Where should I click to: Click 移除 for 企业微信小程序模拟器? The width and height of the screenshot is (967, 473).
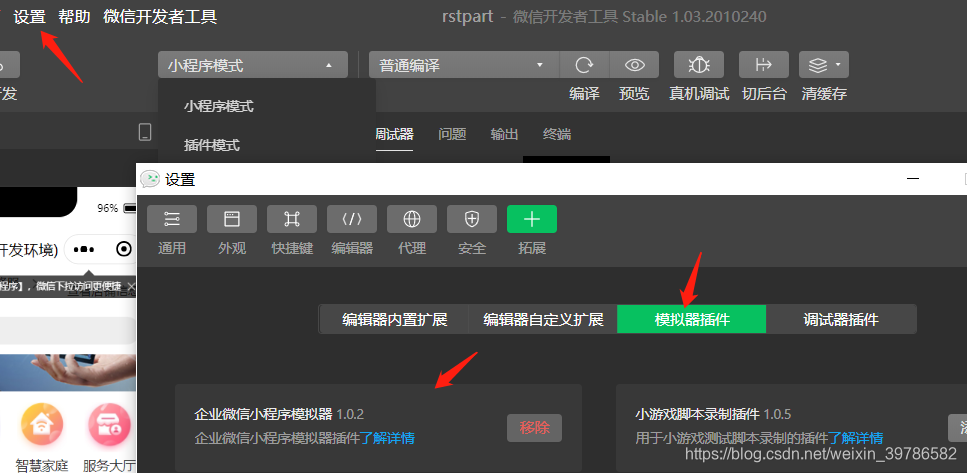[x=535, y=428]
